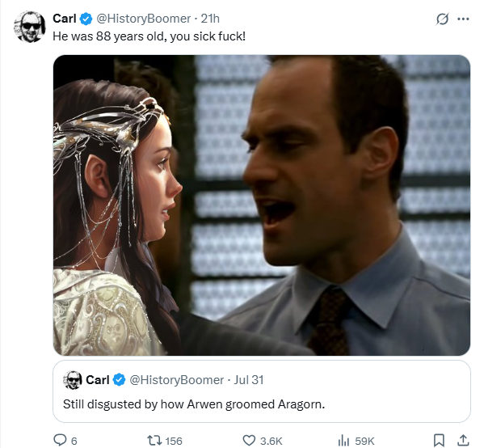Screen dimensions: 484x448
Task: Open the quoted tweet about Arwen and Aragorn
Action: pos(262,391)
